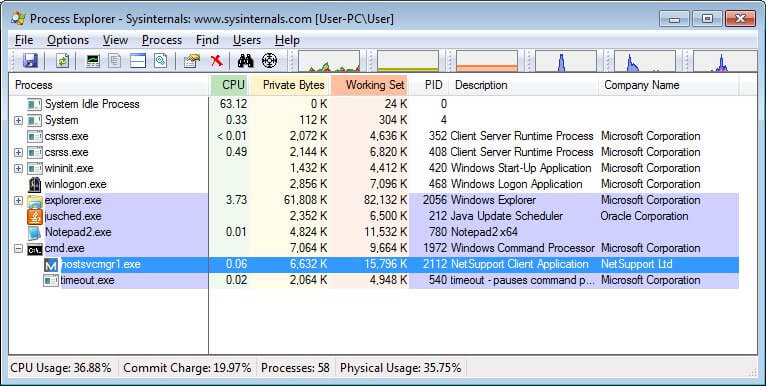Screen dimensions: 766x386
Task: Open the Help menu
Action: (x=287, y=40)
